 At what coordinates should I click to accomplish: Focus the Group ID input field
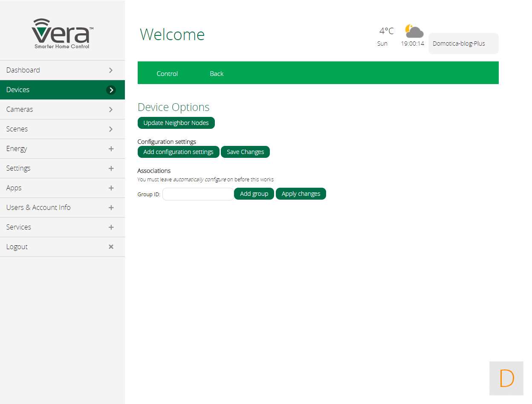pos(198,194)
